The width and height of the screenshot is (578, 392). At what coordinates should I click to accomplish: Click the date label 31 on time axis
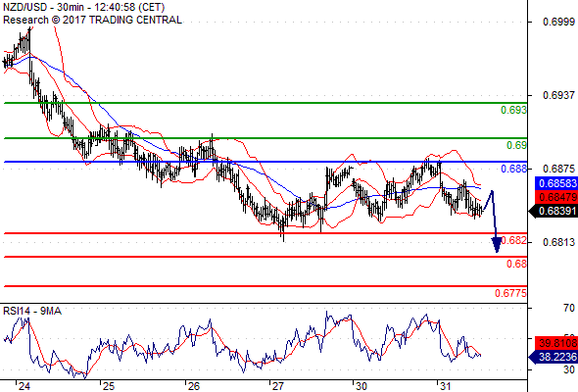[x=446, y=386]
